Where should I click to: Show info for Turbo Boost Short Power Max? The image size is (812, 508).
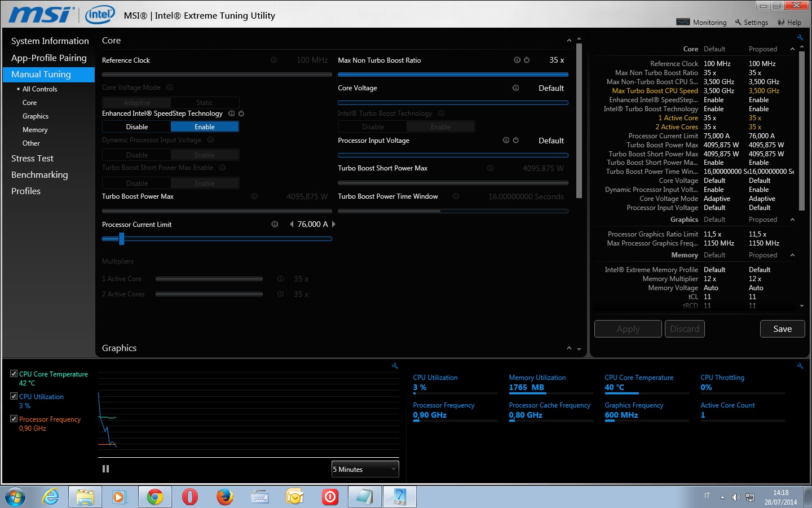(490, 168)
